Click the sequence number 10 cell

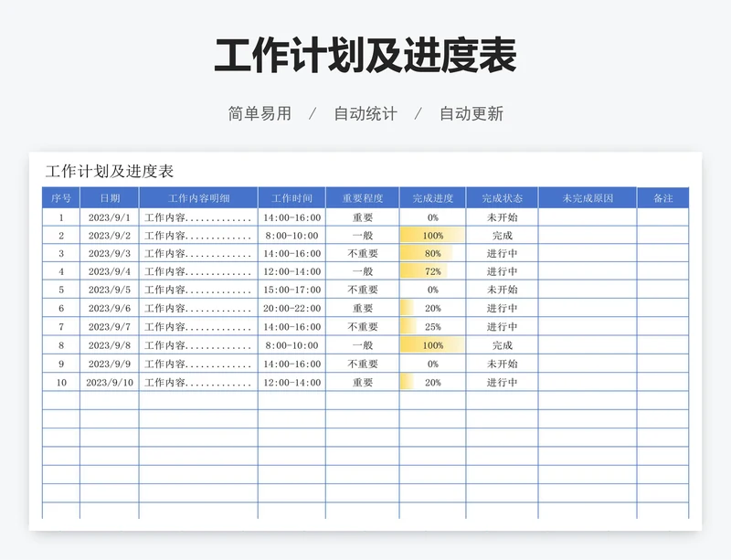click(x=61, y=383)
